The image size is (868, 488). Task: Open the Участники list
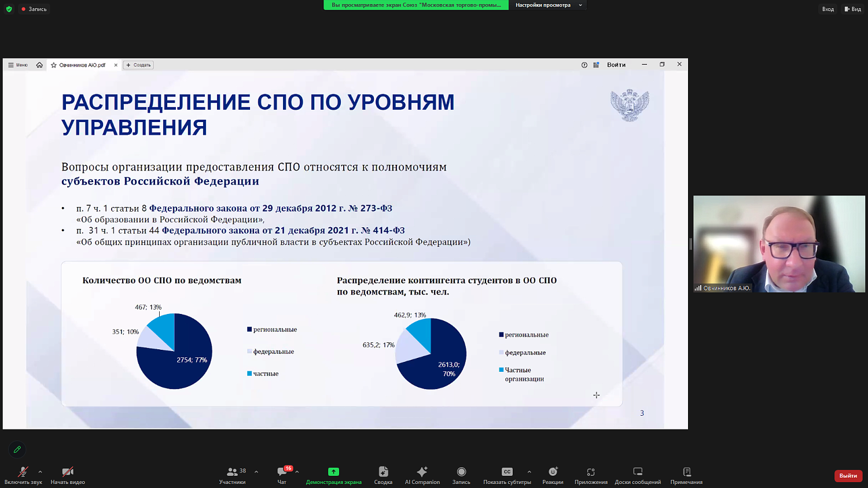[232, 475]
